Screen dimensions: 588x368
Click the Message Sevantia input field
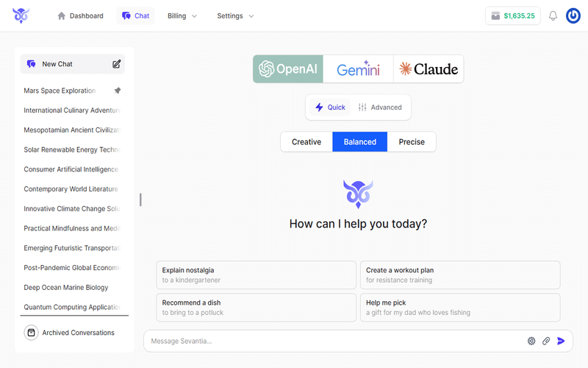click(x=331, y=341)
